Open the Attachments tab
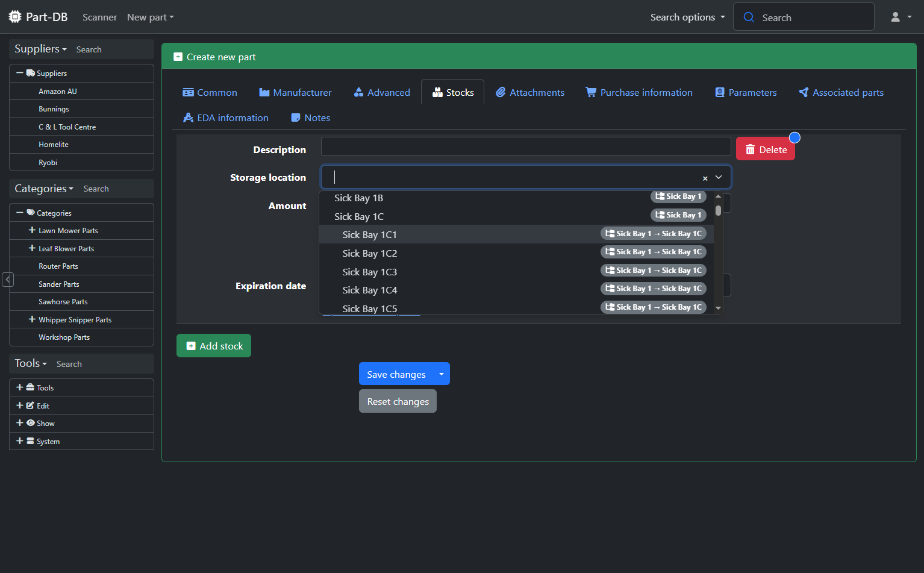 click(530, 92)
